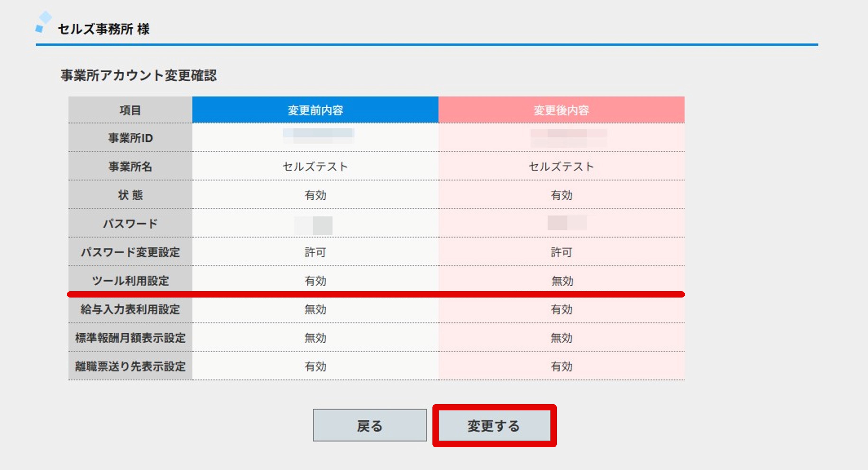
Task: Click the 標準報酬月額表示設定 row label
Action: coord(130,338)
